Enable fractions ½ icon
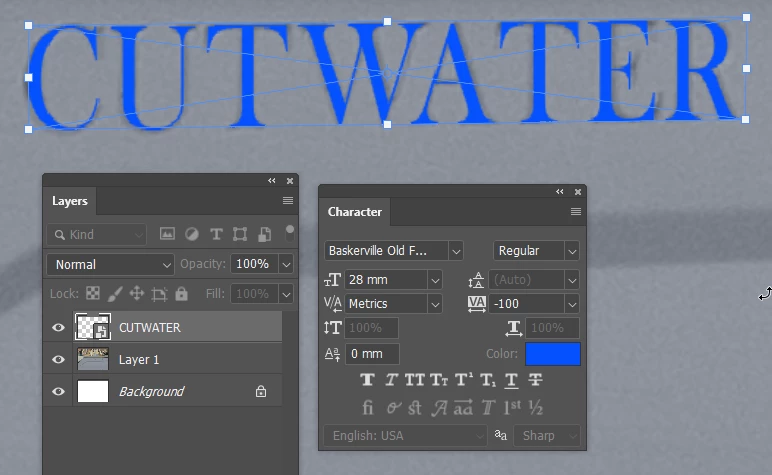The width and height of the screenshot is (772, 475). 536,408
